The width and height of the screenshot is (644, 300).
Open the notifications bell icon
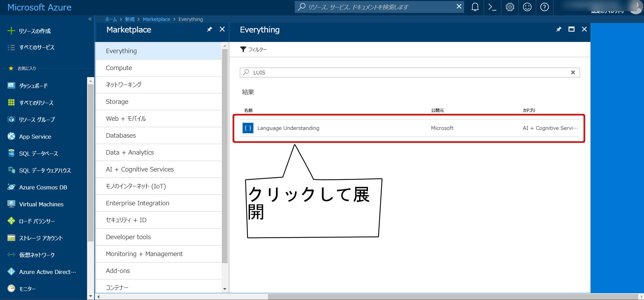point(475,7)
